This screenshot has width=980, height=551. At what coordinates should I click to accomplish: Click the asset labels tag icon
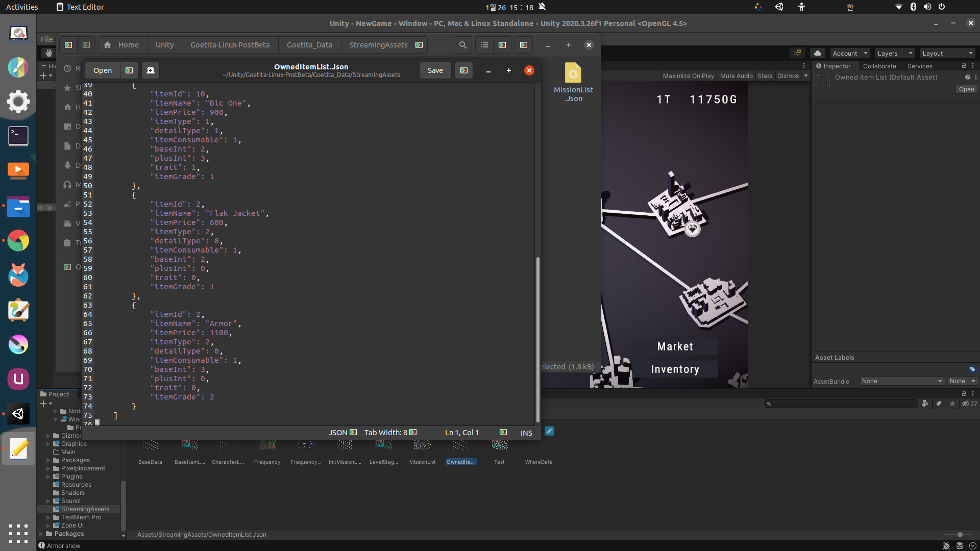click(972, 369)
